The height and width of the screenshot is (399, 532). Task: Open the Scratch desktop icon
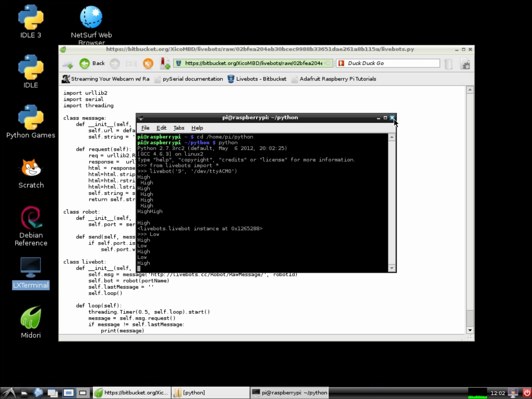point(31,173)
